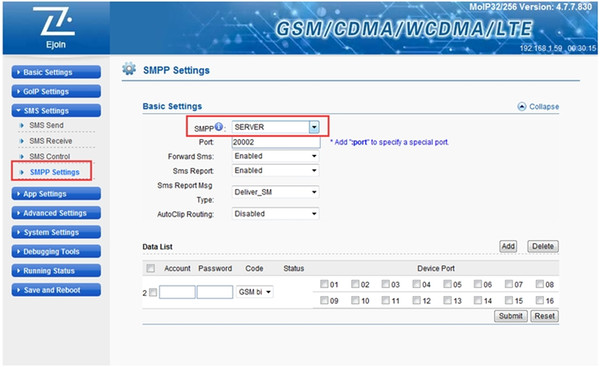Check device port 05
This screenshot has height=367, width=600.
tap(447, 284)
